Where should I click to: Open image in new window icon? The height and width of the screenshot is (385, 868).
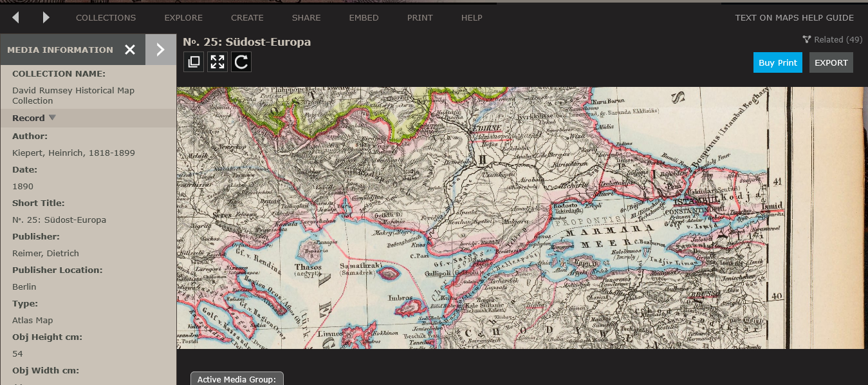194,62
